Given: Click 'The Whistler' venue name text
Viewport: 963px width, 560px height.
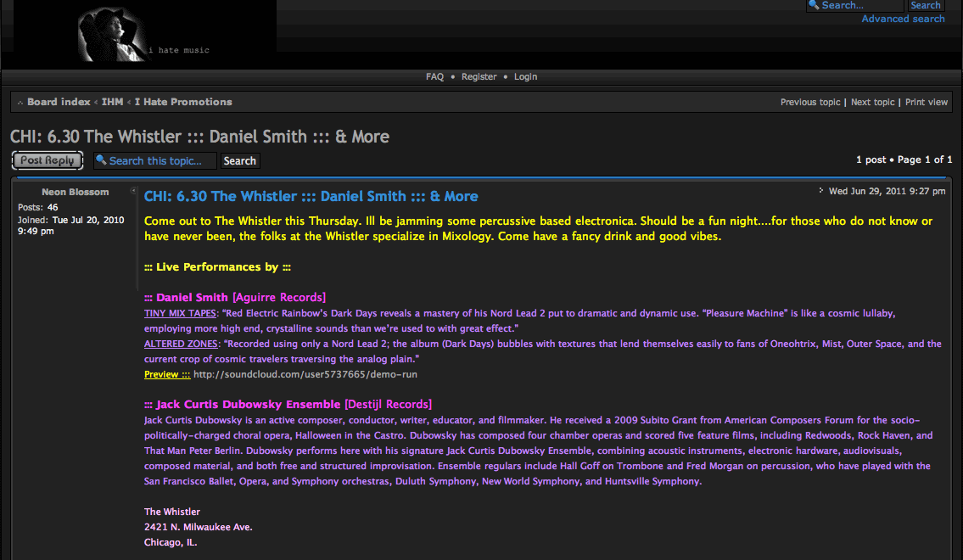Looking at the screenshot, I should pos(172,512).
